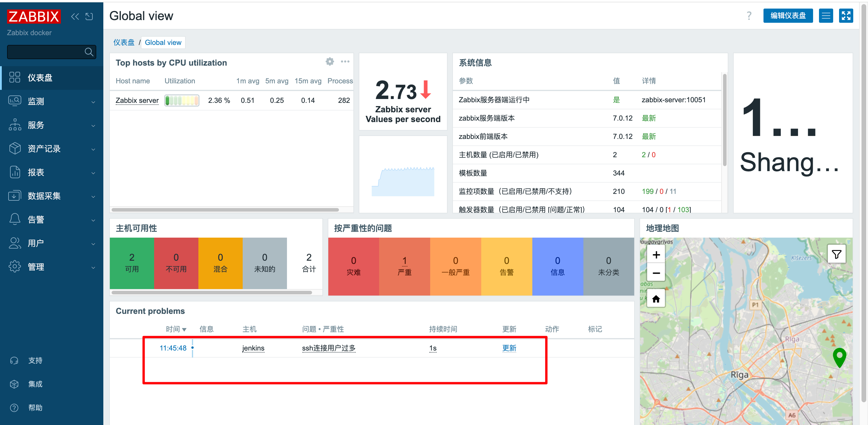Click the hide sidebar icon
868x425 pixels.
point(89,16)
